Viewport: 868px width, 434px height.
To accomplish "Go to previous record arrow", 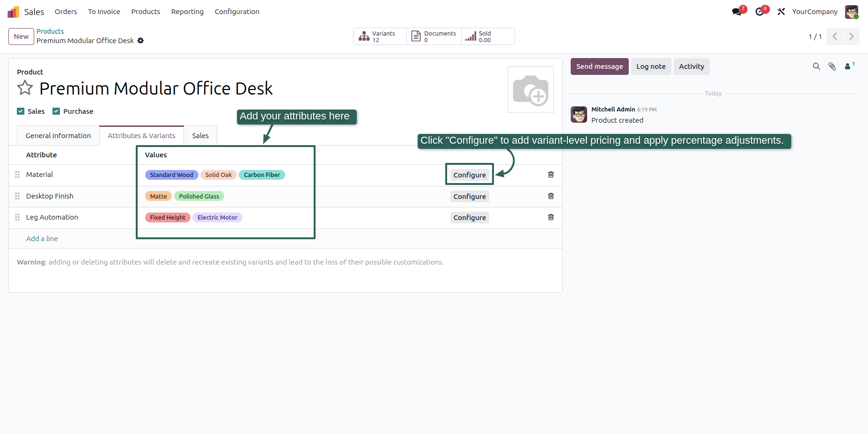I will click(835, 37).
